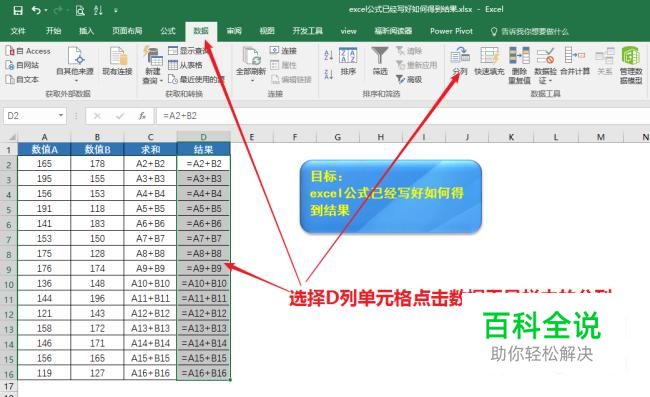Click the 快速填充 flash fill button
Viewport: 650px width, 397px height.
pos(490,61)
